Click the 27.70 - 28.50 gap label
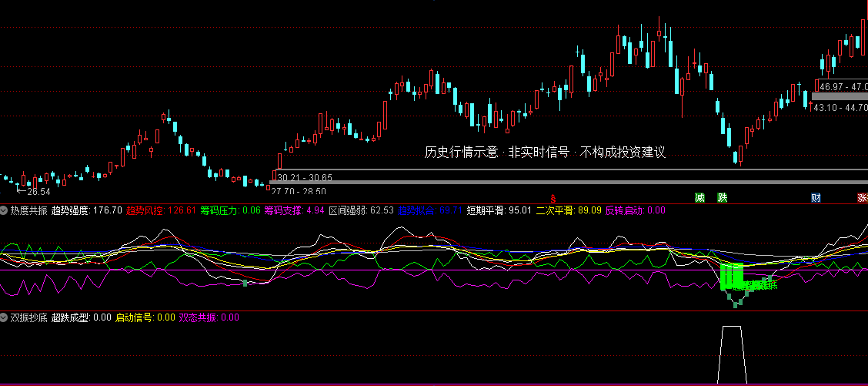The height and width of the screenshot is (386, 868). 299,191
